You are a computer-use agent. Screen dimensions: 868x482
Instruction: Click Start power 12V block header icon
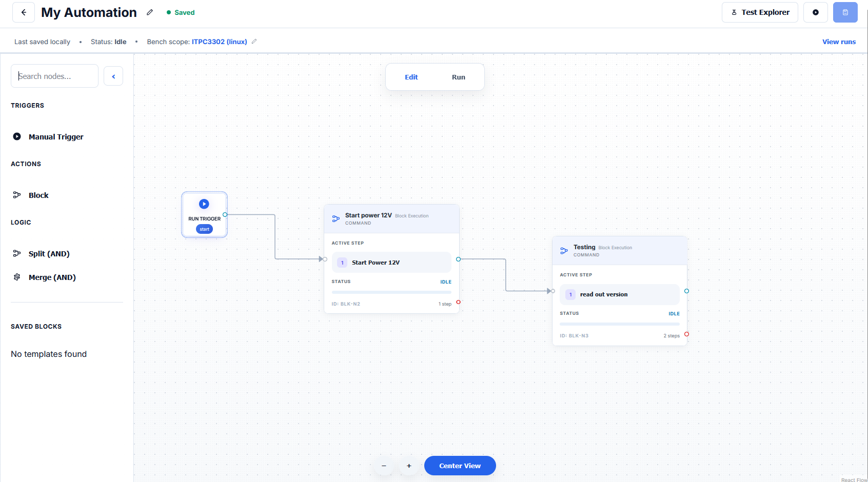pyautogui.click(x=336, y=219)
